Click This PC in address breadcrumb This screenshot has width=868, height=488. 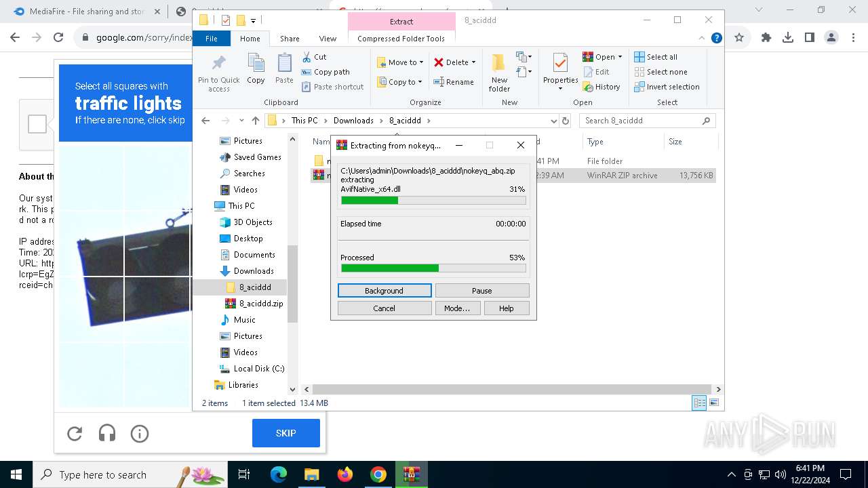(304, 121)
